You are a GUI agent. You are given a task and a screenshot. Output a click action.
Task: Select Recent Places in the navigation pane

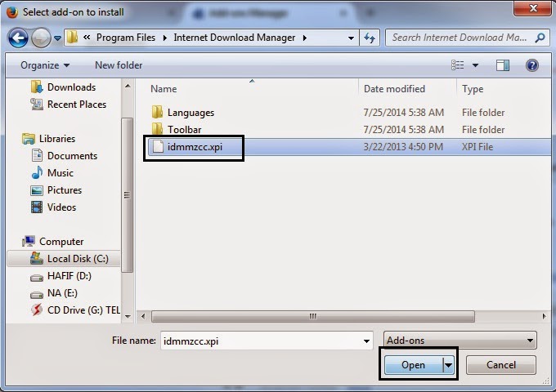(77, 105)
